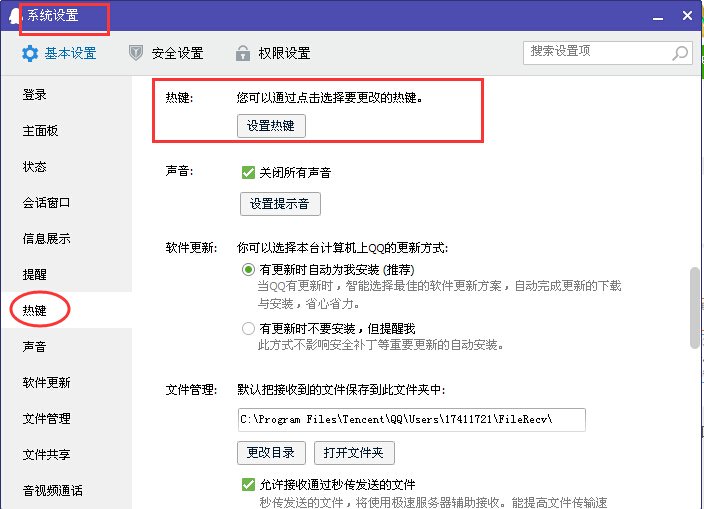Click the search magnifier icon
Screen dimensions: 704x509
pos(680,53)
